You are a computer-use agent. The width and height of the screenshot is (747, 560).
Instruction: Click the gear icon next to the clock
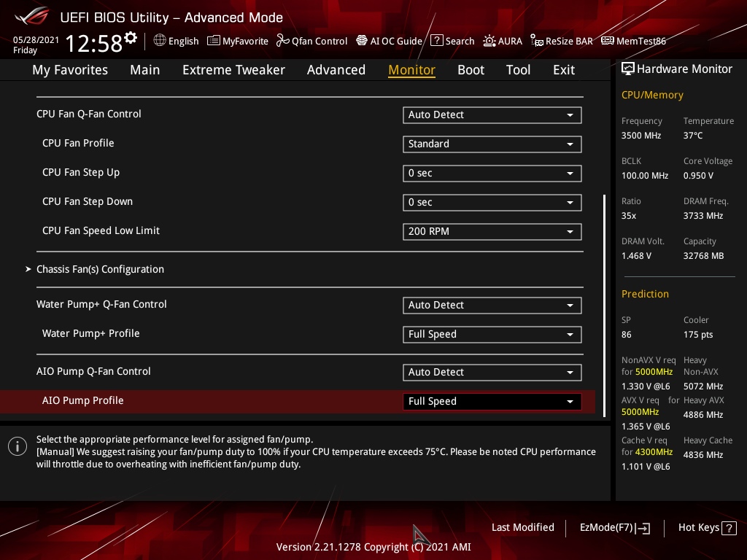tap(131, 38)
